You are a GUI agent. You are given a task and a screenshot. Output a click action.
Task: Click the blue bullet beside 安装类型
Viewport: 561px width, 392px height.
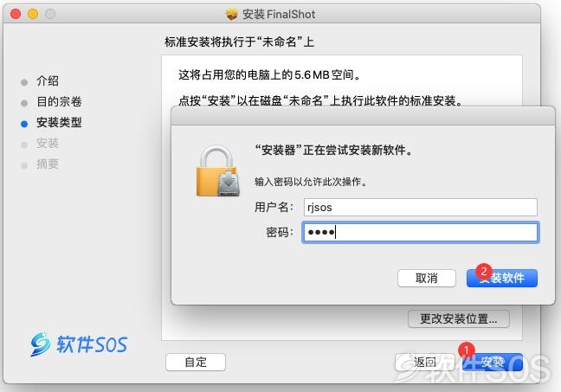[24, 124]
